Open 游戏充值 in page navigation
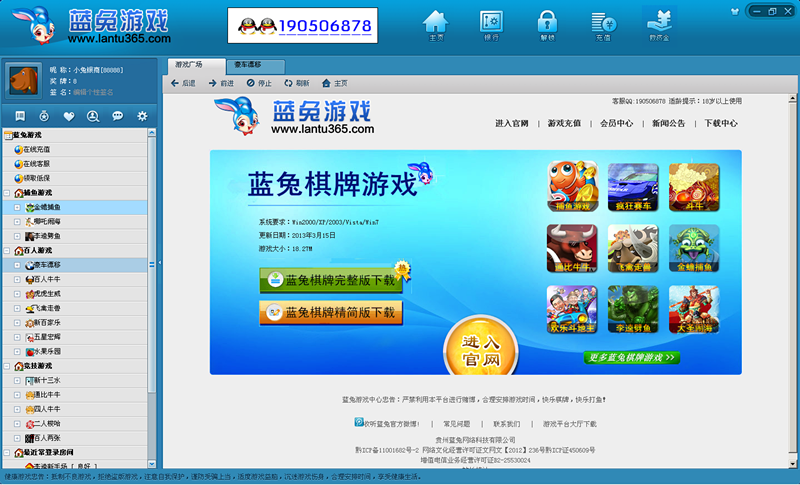Screen dimensions: 800x485 point(564,123)
